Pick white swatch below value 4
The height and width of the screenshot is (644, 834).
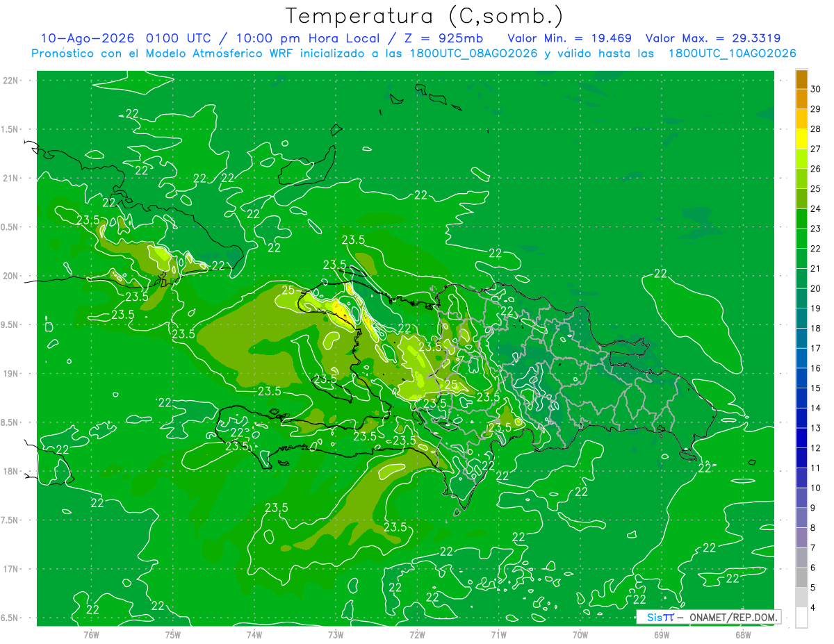(801, 618)
